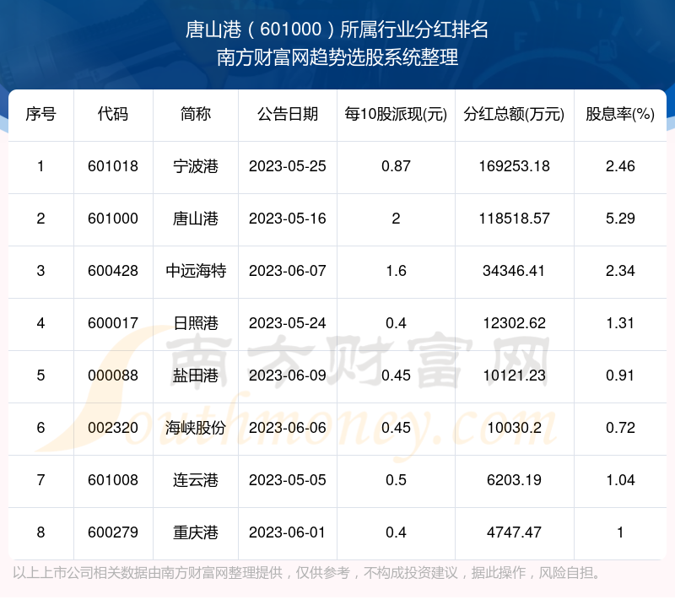Select stock name 重庆港

tap(196, 532)
